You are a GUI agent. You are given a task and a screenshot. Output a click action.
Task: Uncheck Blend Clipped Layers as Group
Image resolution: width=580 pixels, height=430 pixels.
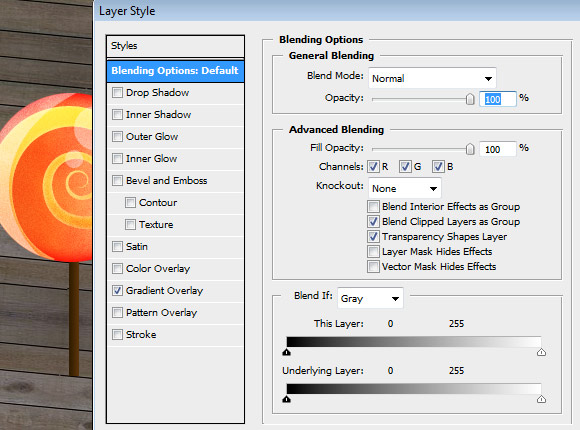tap(373, 222)
